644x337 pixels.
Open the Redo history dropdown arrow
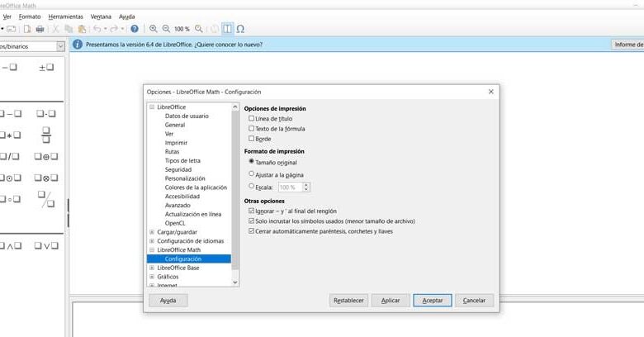122,29
